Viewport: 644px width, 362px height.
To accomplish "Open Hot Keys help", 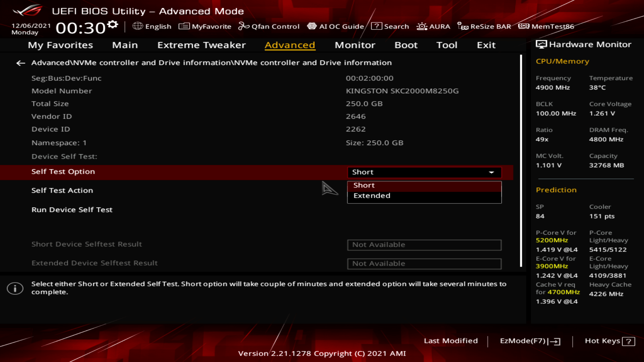I will [609, 341].
